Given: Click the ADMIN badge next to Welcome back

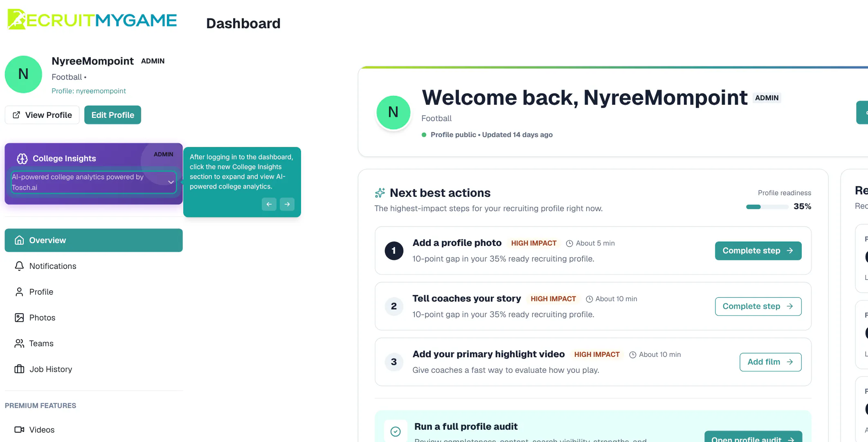Looking at the screenshot, I should click(767, 98).
